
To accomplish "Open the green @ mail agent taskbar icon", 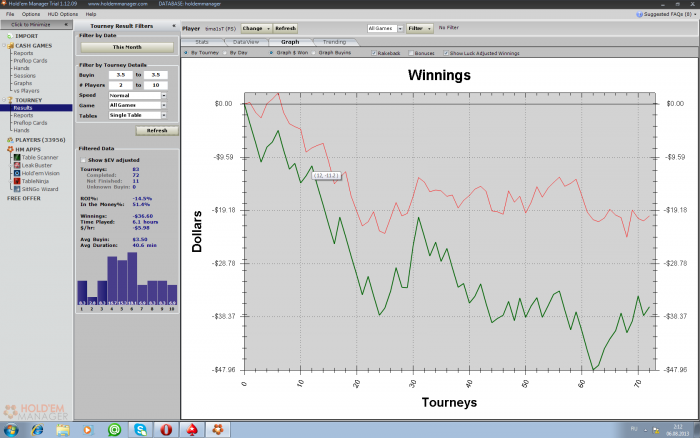I will 115,430.
